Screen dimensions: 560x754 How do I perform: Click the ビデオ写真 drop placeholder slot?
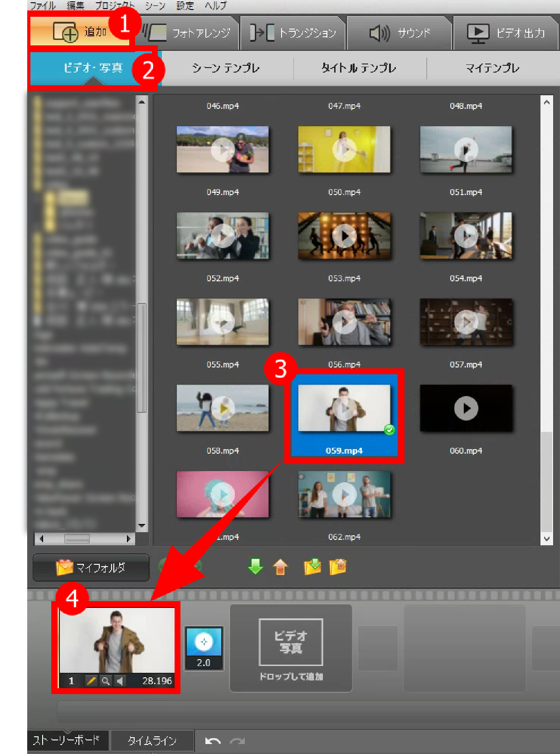pos(291,647)
